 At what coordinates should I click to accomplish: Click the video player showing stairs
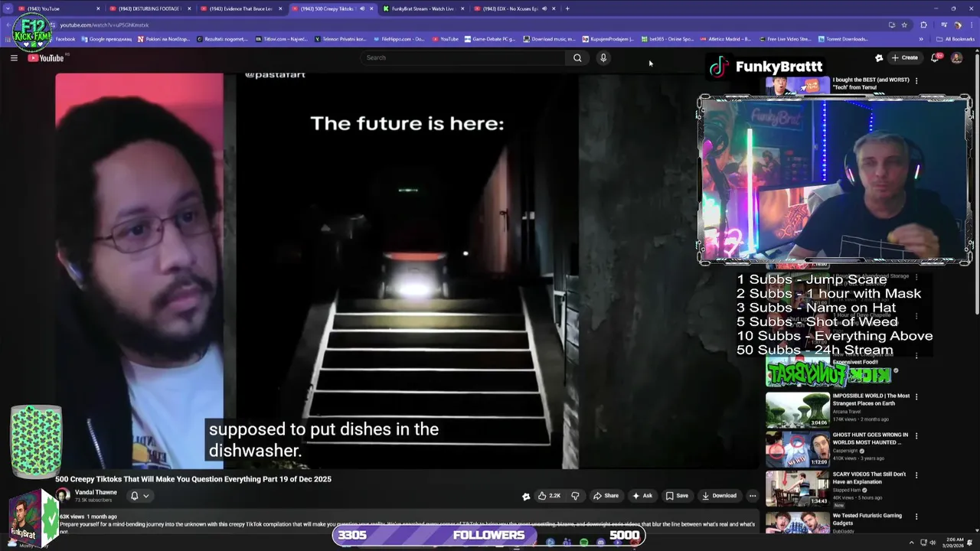tap(407, 270)
